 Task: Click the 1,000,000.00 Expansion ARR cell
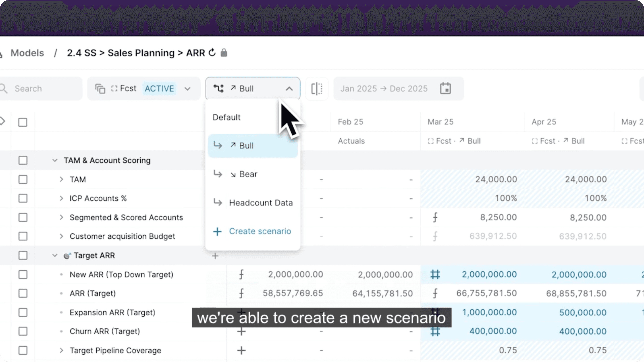[490, 312]
